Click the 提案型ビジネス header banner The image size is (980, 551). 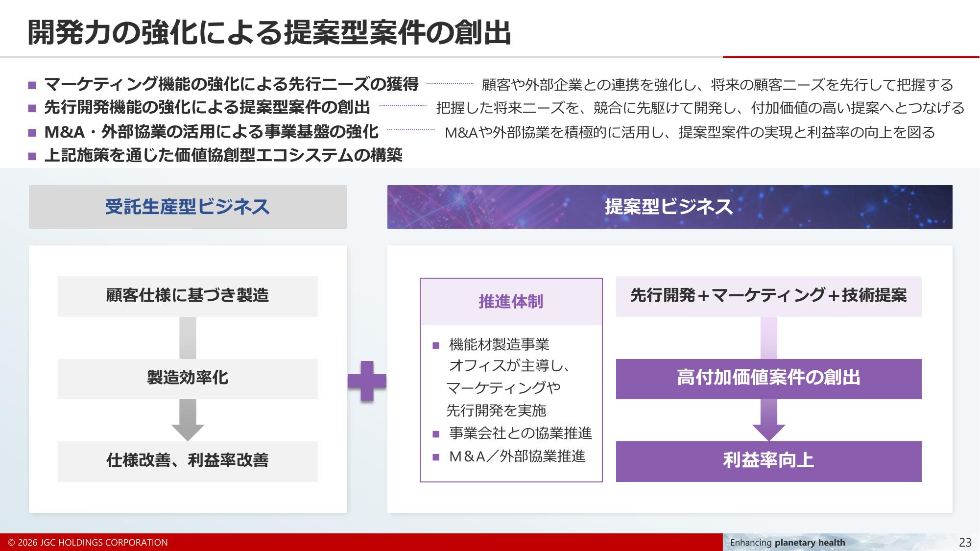click(x=669, y=207)
